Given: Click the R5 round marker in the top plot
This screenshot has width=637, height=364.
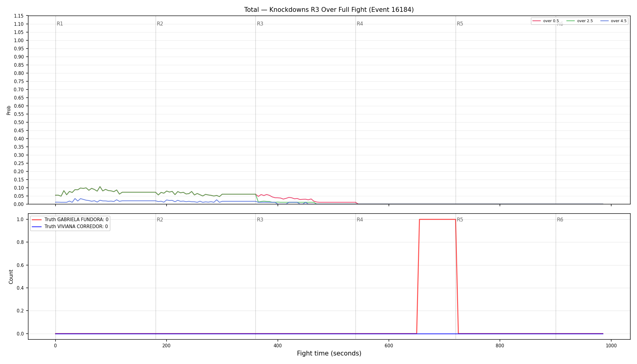Looking at the screenshot, I should click(x=460, y=24).
